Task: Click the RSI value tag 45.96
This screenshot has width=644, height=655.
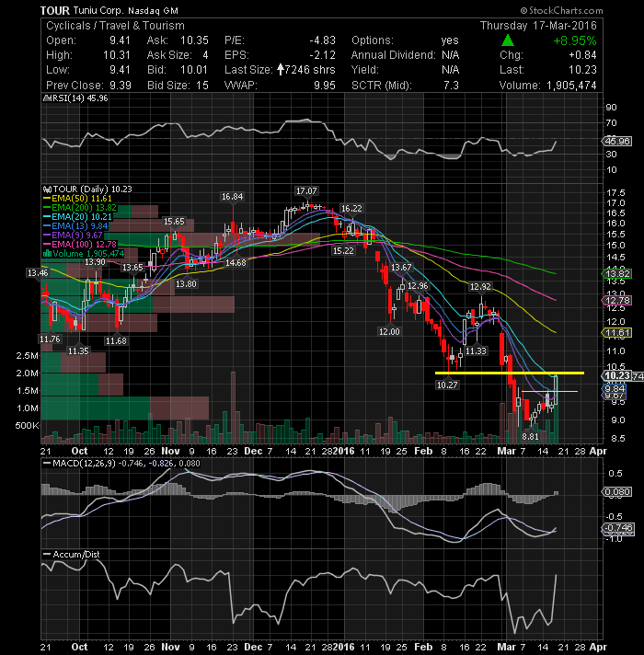Action: point(617,141)
